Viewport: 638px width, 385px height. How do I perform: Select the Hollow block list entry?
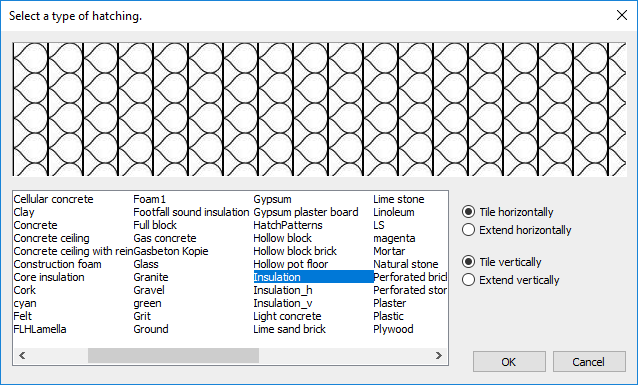(282, 238)
